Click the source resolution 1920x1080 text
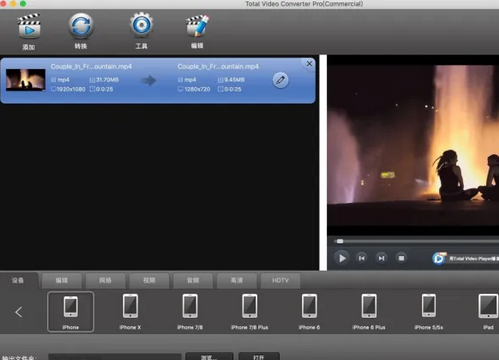The image size is (499, 360). click(71, 89)
